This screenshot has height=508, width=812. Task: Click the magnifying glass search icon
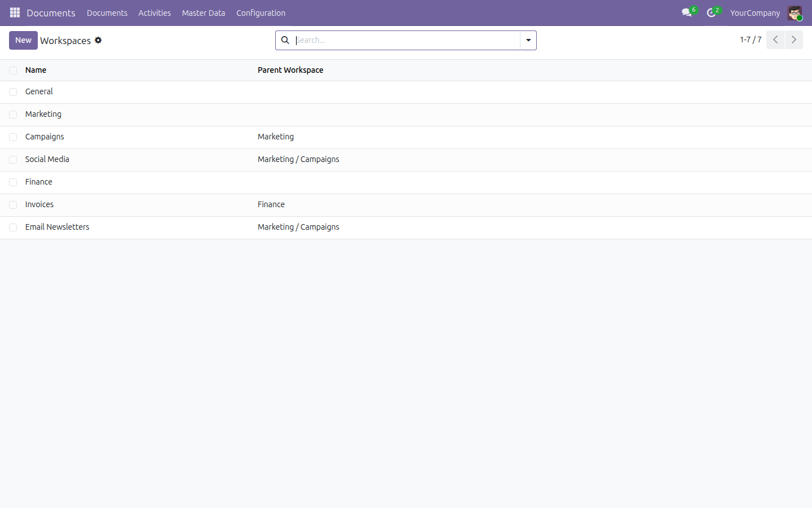(x=285, y=40)
